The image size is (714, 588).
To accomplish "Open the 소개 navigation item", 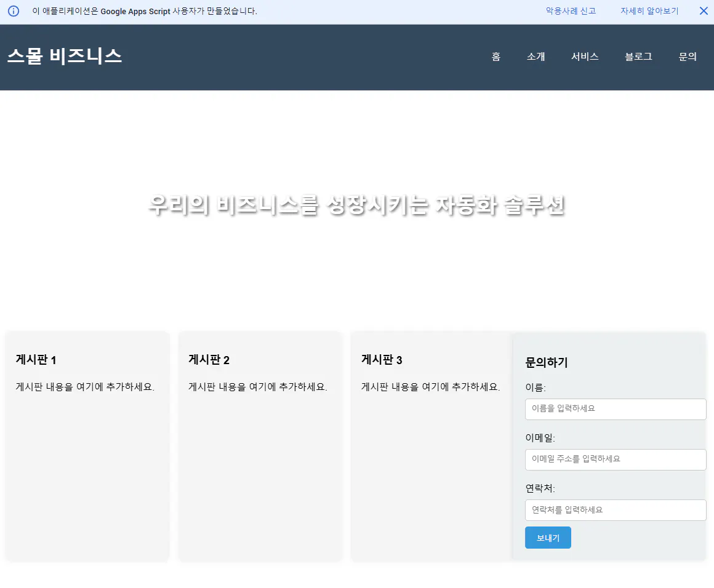I will (535, 57).
